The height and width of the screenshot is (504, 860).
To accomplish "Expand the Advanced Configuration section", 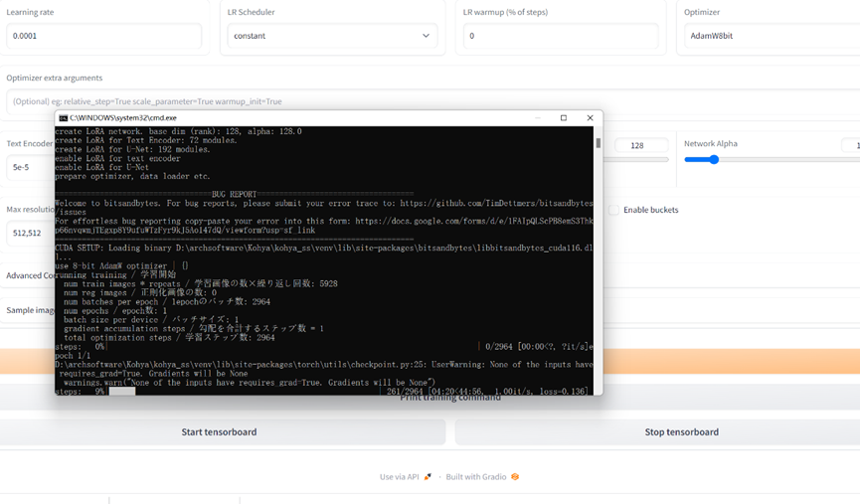I will pos(30,275).
